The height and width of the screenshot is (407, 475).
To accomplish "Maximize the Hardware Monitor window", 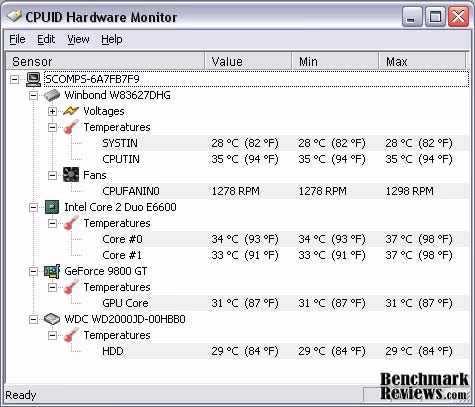I will click(435, 17).
